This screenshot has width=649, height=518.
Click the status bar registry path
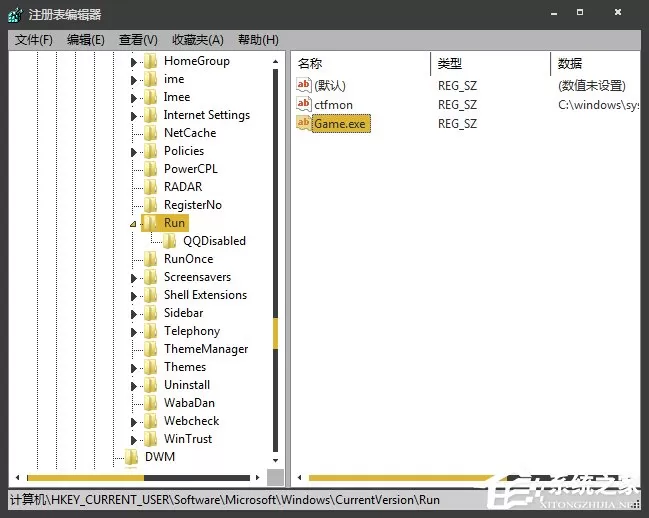click(225, 500)
